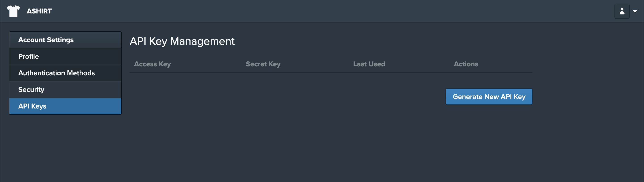Image resolution: width=644 pixels, height=182 pixels.
Task: Sort by Secret Key column
Action: click(x=263, y=64)
